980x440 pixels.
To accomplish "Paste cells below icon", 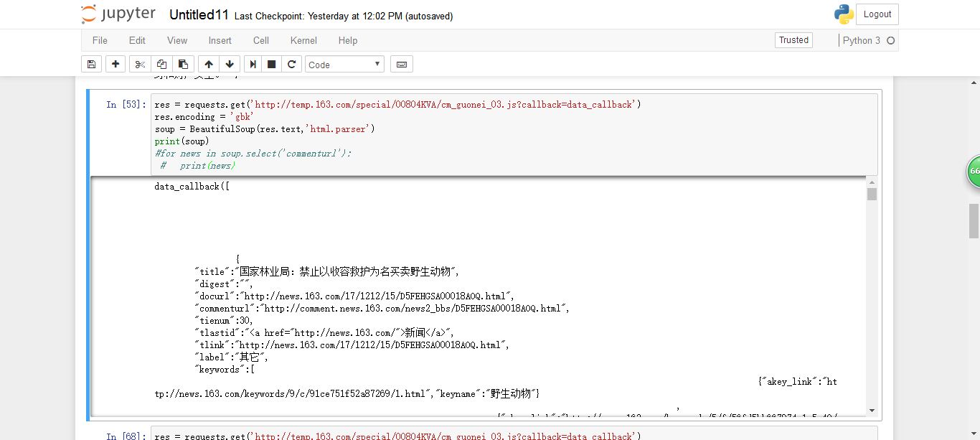I will point(183,65).
